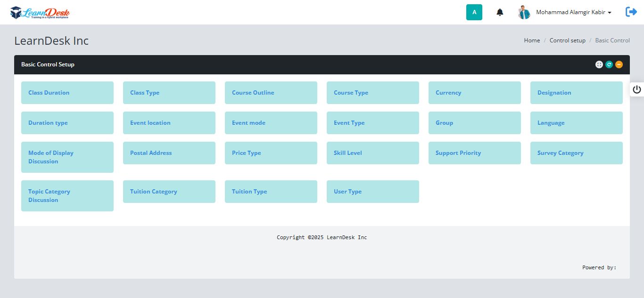The height and width of the screenshot is (298, 644).
Task: Click the Copyright ©2025 LearnDesk Inc text
Action: point(322,237)
